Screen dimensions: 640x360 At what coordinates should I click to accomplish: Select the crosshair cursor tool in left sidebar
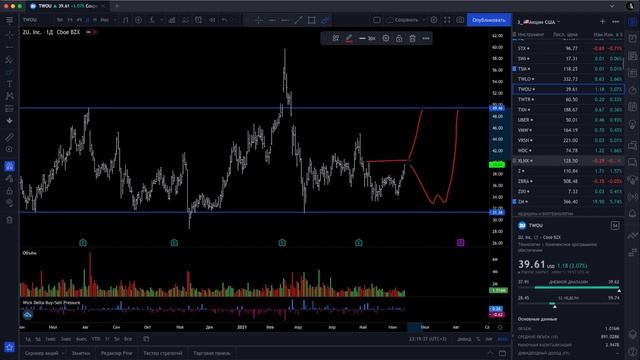9,36
